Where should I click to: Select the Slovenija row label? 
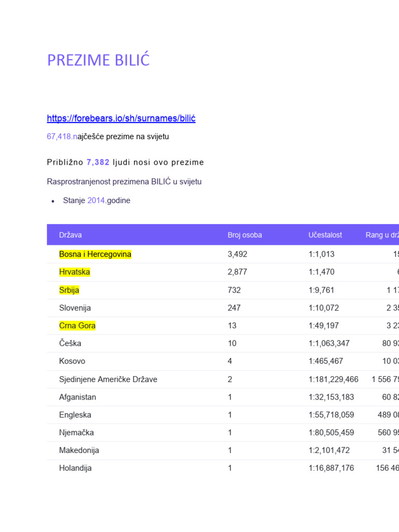pyautogui.click(x=75, y=308)
